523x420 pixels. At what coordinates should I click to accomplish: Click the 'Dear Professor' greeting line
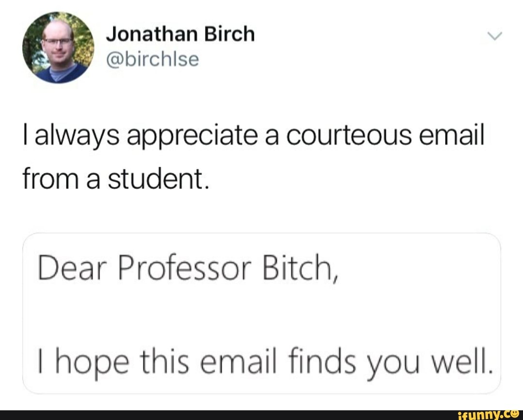point(189,267)
